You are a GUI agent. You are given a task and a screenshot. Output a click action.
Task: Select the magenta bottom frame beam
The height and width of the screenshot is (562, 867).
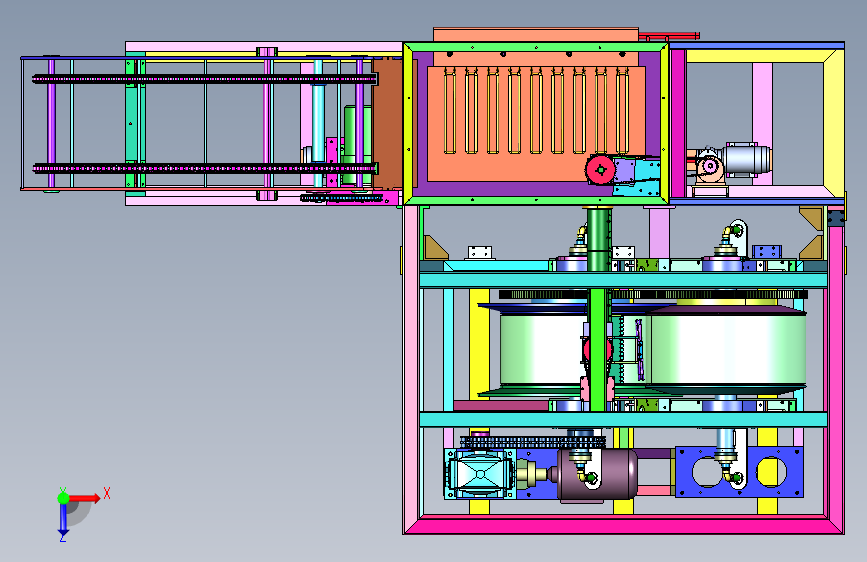624,524
